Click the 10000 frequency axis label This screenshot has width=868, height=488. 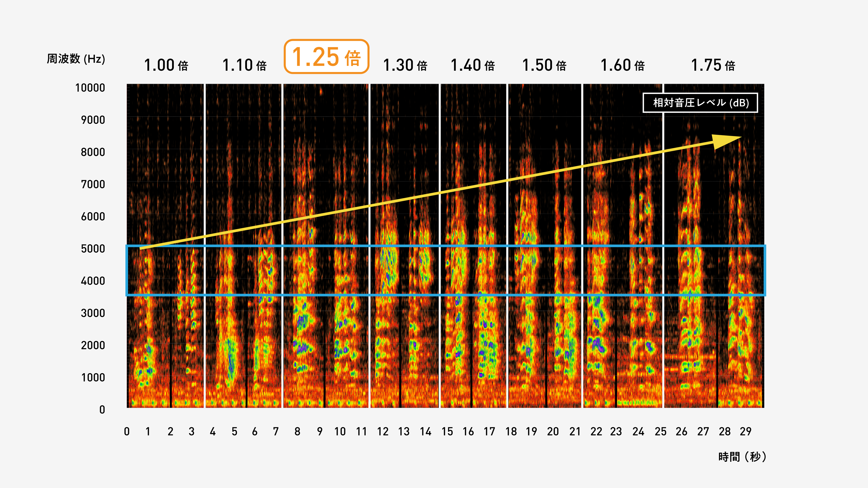point(90,88)
